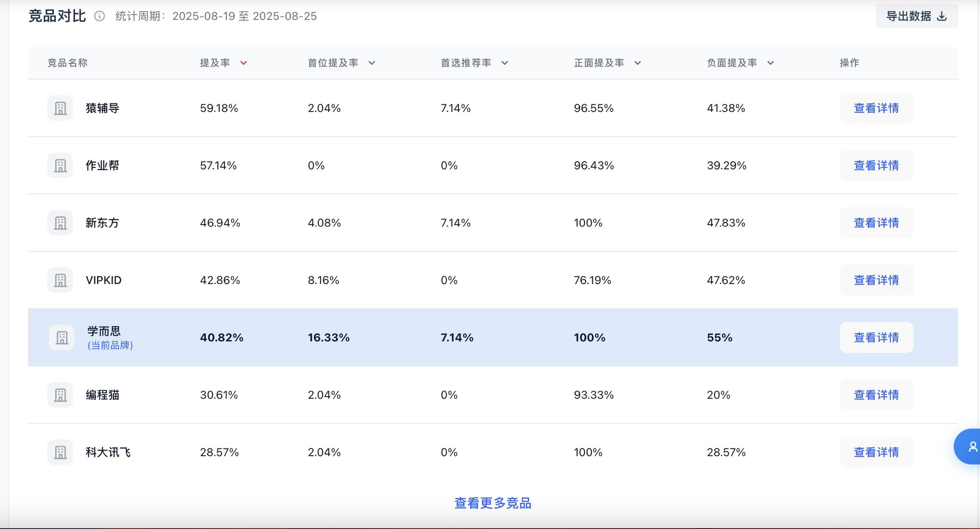Sort by 首位提及率 column arrow
Screen dimensions: 980x529
372,63
